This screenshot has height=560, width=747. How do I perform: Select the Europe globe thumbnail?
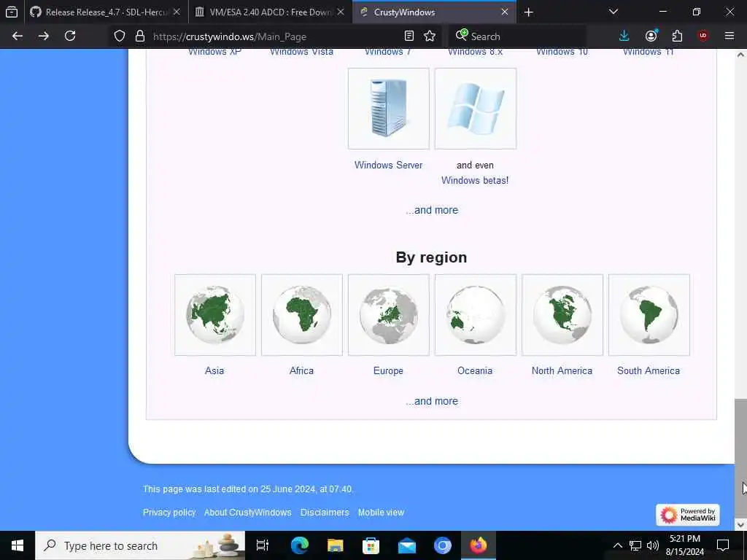(x=388, y=315)
